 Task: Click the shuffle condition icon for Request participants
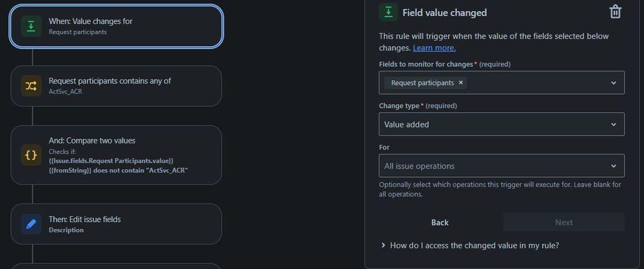31,86
